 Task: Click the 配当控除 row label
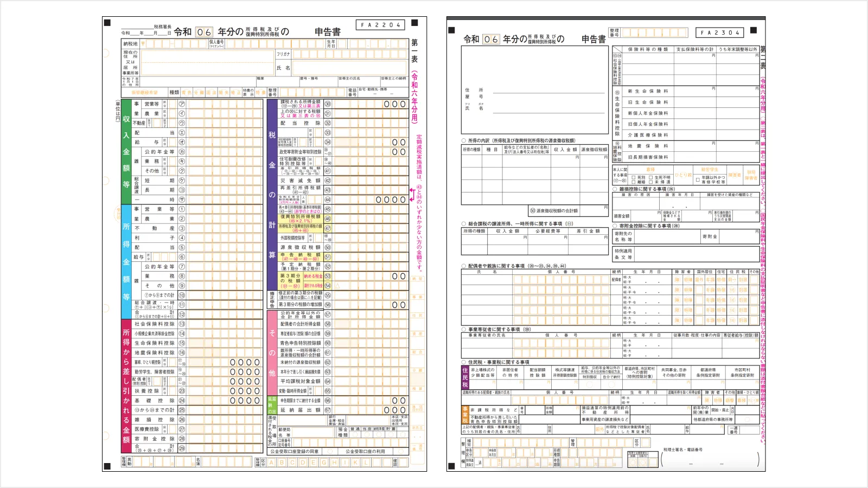[301, 123]
